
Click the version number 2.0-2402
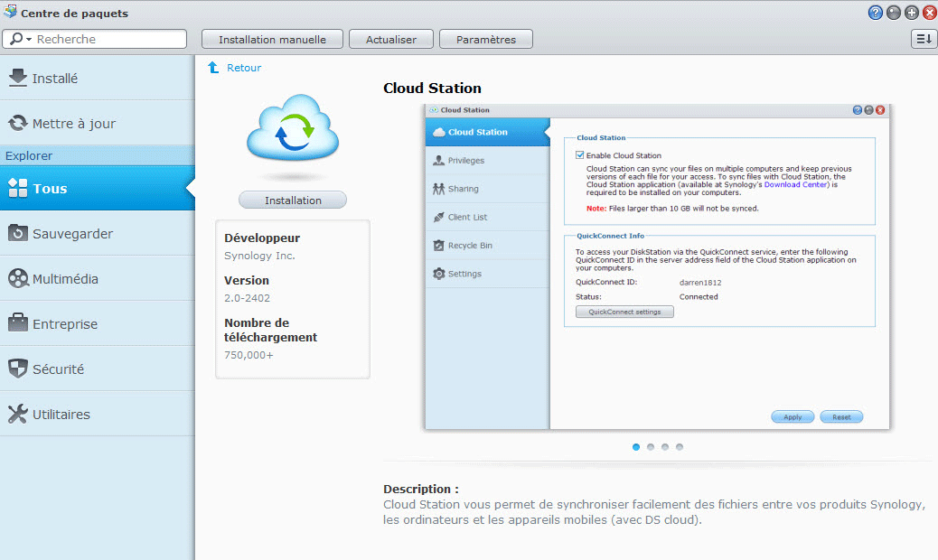click(247, 298)
